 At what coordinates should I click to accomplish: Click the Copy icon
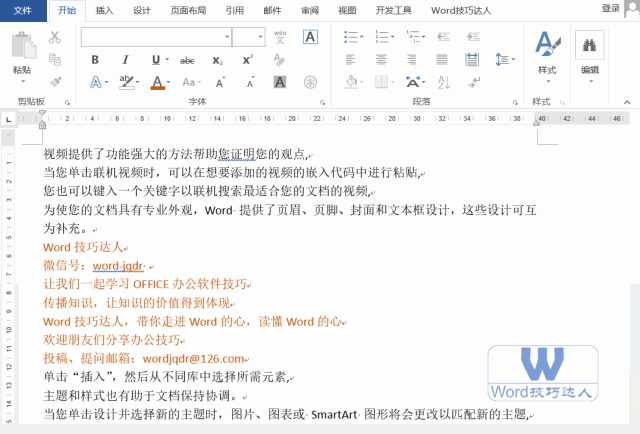click(55, 60)
